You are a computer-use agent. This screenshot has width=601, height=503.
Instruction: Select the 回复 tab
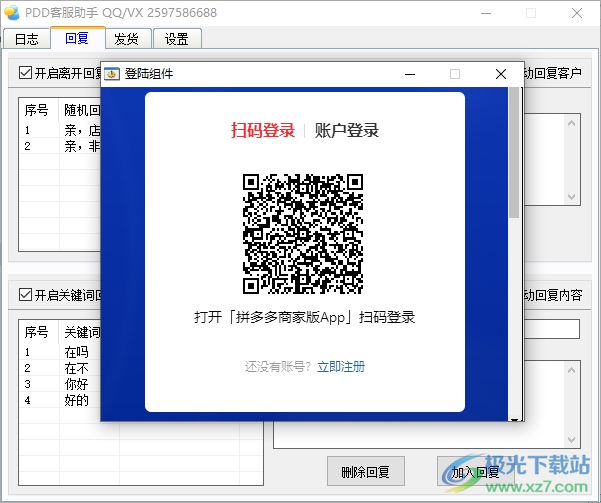(77, 38)
